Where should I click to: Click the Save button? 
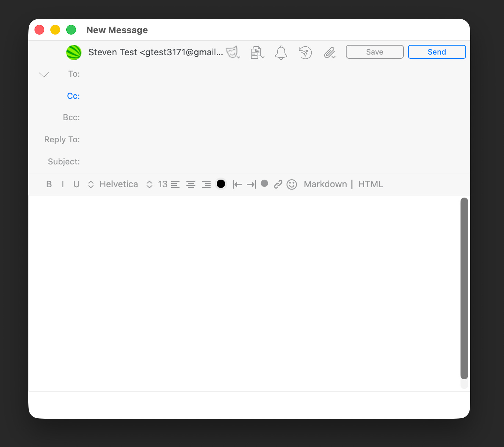click(x=375, y=52)
